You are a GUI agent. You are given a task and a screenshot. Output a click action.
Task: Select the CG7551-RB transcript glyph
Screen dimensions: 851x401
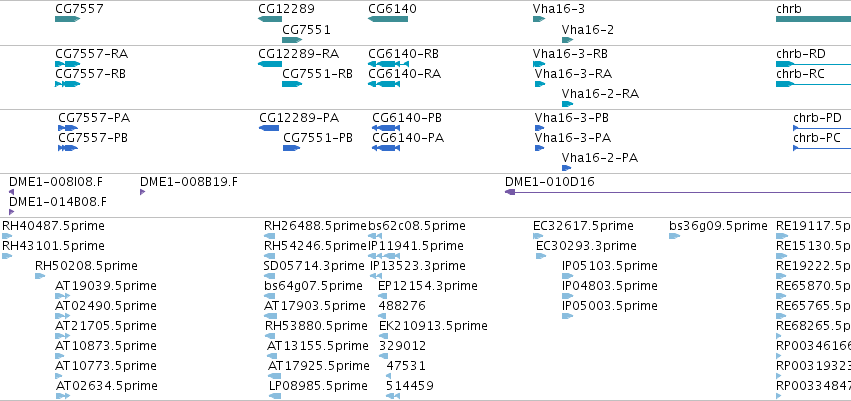tap(292, 84)
